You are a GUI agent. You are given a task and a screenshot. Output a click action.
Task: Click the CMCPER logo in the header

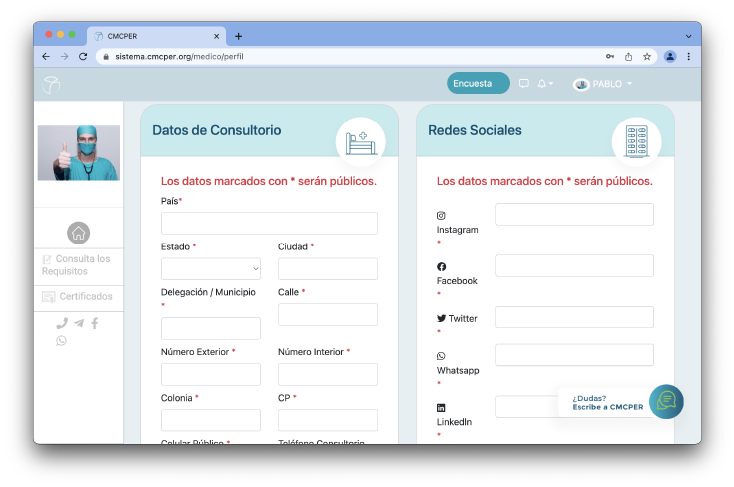tap(51, 84)
